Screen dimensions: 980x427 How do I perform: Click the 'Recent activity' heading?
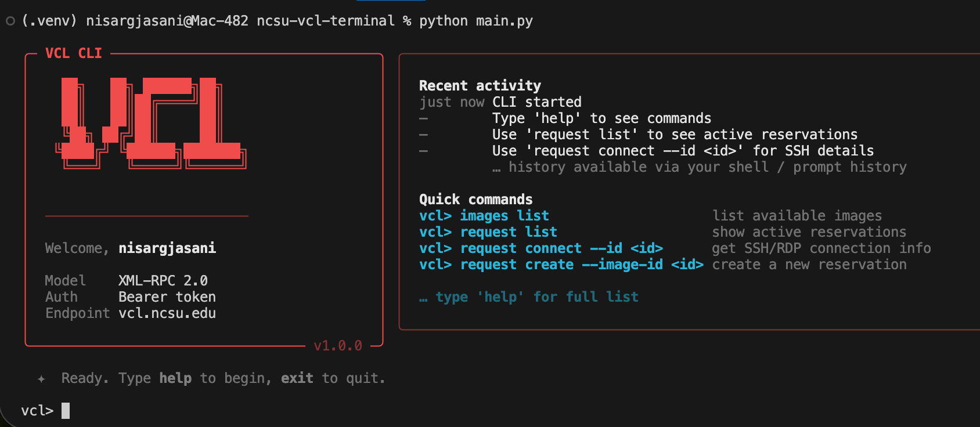tap(480, 86)
